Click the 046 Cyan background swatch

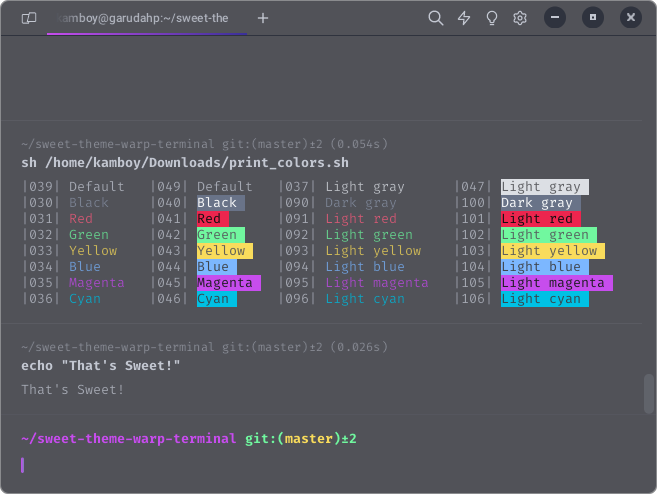217,299
